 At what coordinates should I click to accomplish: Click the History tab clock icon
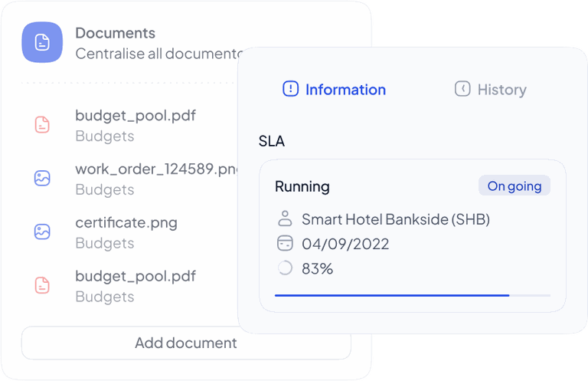(462, 89)
